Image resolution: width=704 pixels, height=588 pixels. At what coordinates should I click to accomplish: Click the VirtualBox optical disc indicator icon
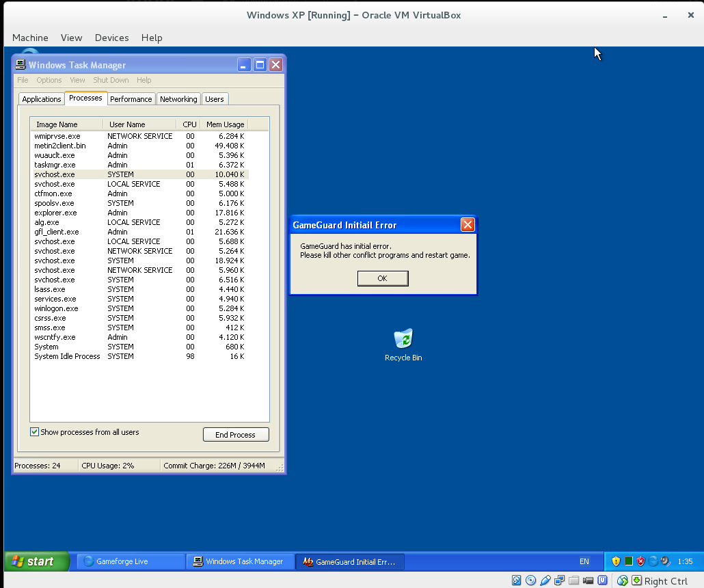[530, 580]
